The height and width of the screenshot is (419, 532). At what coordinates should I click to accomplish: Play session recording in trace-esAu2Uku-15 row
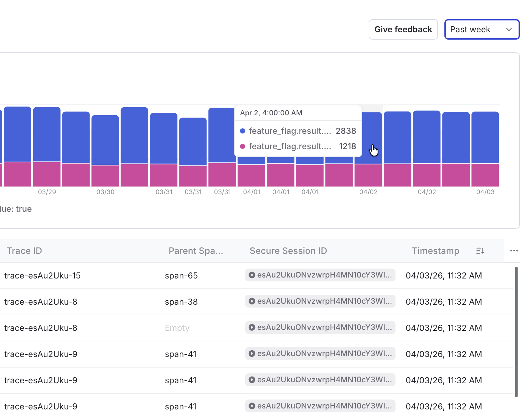tap(252, 275)
